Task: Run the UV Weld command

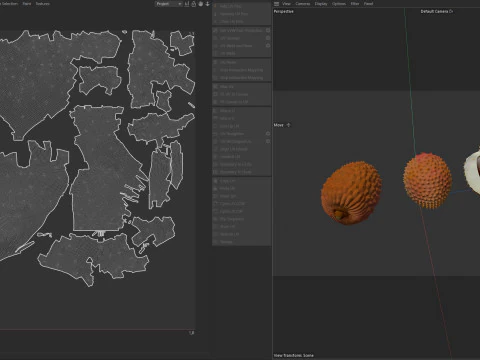Action: click(242, 53)
